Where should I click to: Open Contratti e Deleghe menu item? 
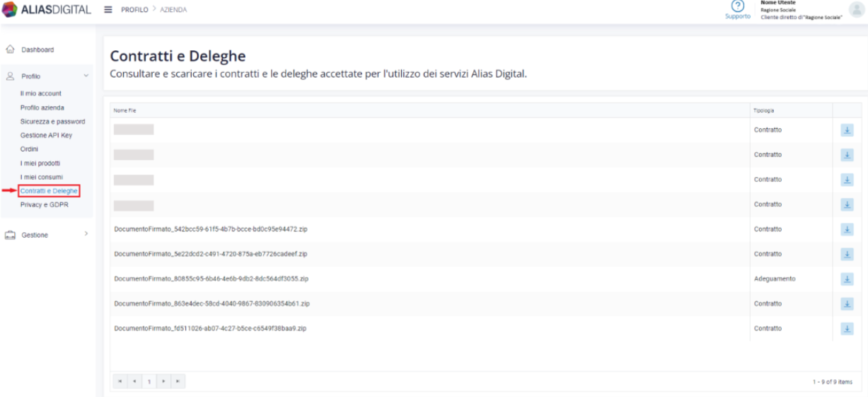49,191
